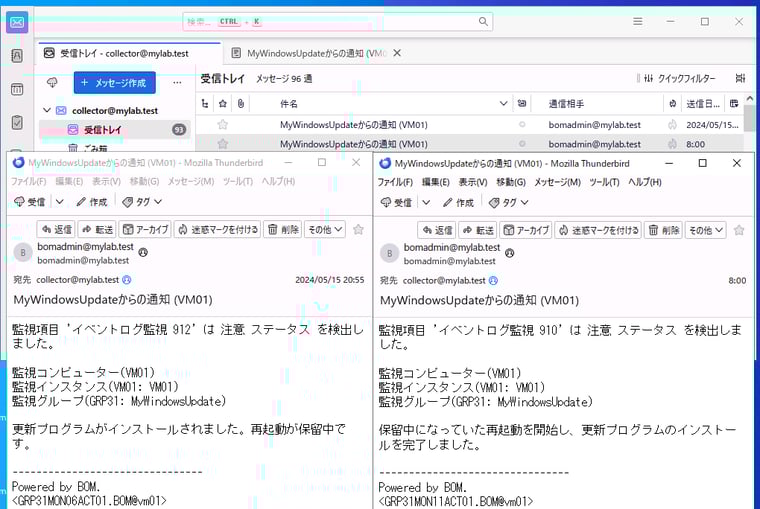
Task: Click 削除 delete button in right window
Action: click(664, 230)
